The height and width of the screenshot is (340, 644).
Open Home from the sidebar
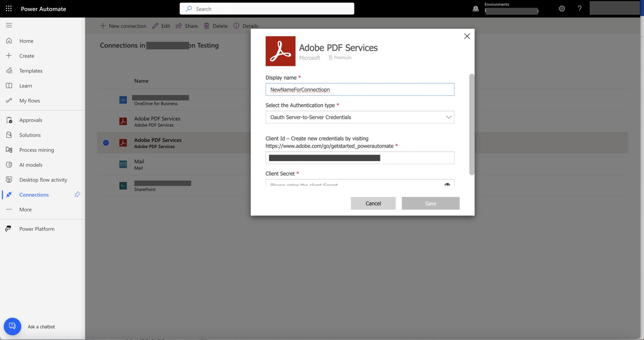click(x=26, y=41)
